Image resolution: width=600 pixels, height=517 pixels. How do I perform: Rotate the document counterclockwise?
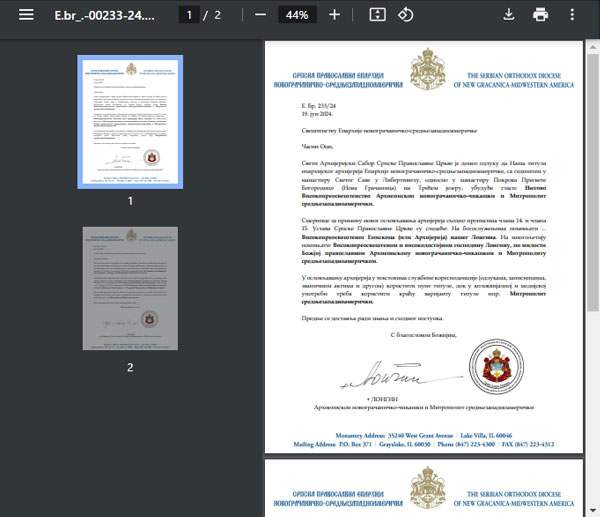[405, 15]
